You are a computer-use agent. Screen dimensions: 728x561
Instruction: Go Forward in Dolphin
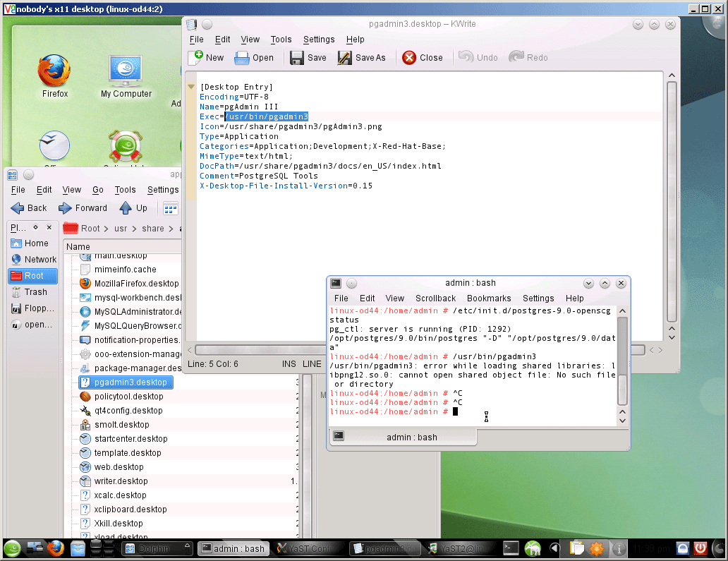point(83,208)
